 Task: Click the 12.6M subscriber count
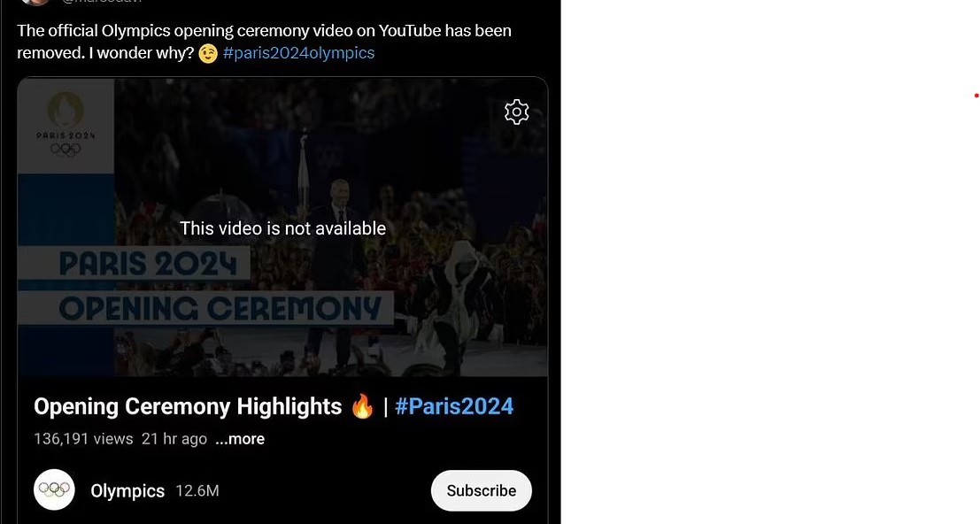pyautogui.click(x=197, y=491)
